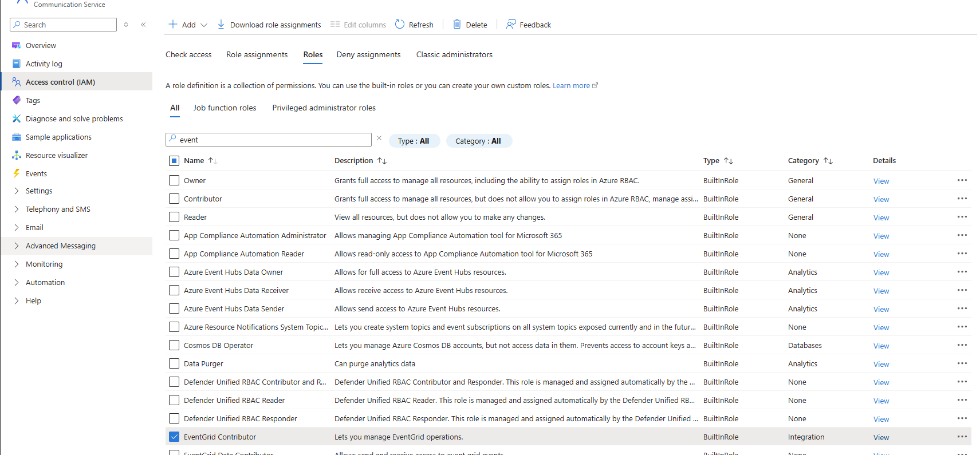This screenshot has width=980, height=455.
Task: Sort by the Name column arrows
Action: (x=212, y=161)
